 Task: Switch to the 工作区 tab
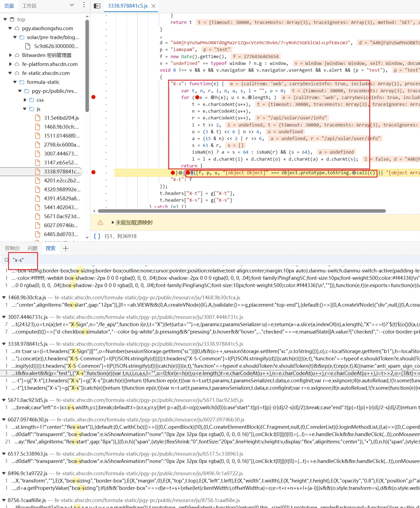pyautogui.click(x=29, y=6)
